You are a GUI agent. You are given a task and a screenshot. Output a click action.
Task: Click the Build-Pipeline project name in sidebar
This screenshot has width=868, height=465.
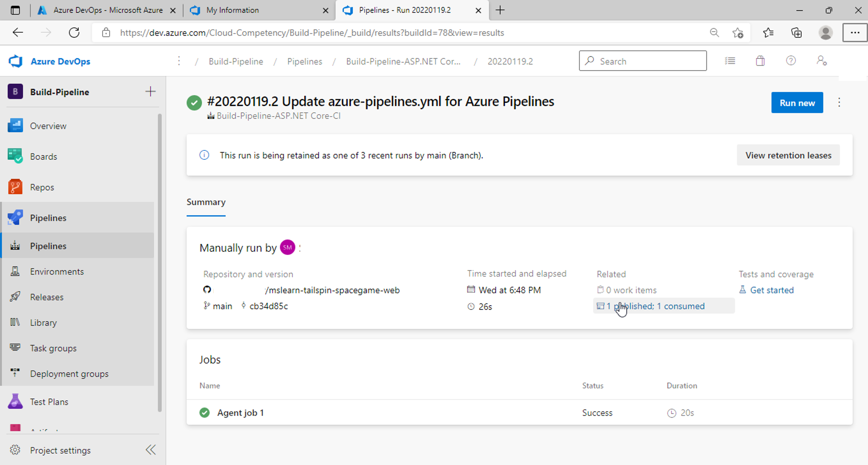point(60,92)
